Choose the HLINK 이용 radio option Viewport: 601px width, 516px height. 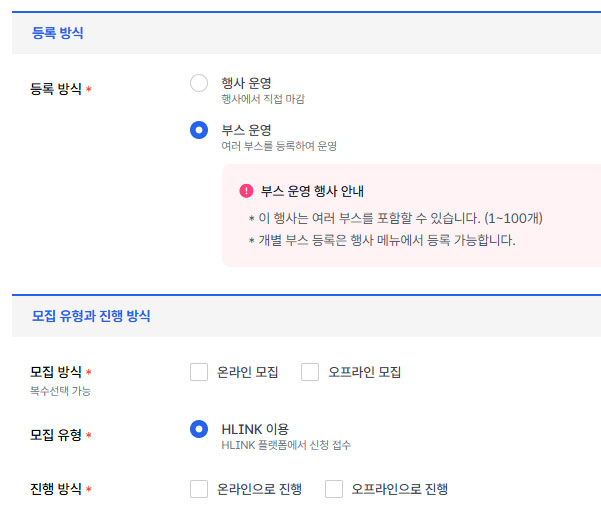(x=199, y=429)
